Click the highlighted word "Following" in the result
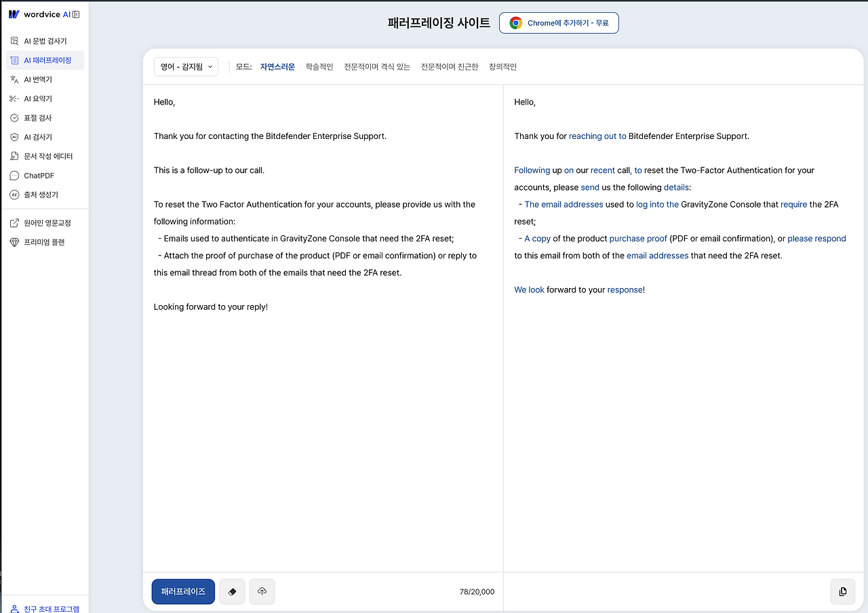 (x=532, y=170)
